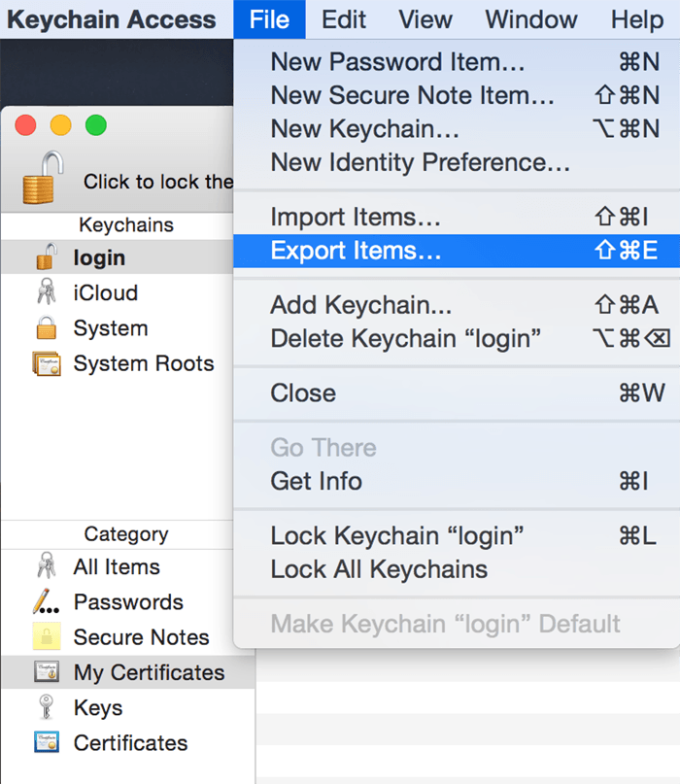The width and height of the screenshot is (680, 784).
Task: Select the System Roots certificate folder icon
Action: click(46, 364)
